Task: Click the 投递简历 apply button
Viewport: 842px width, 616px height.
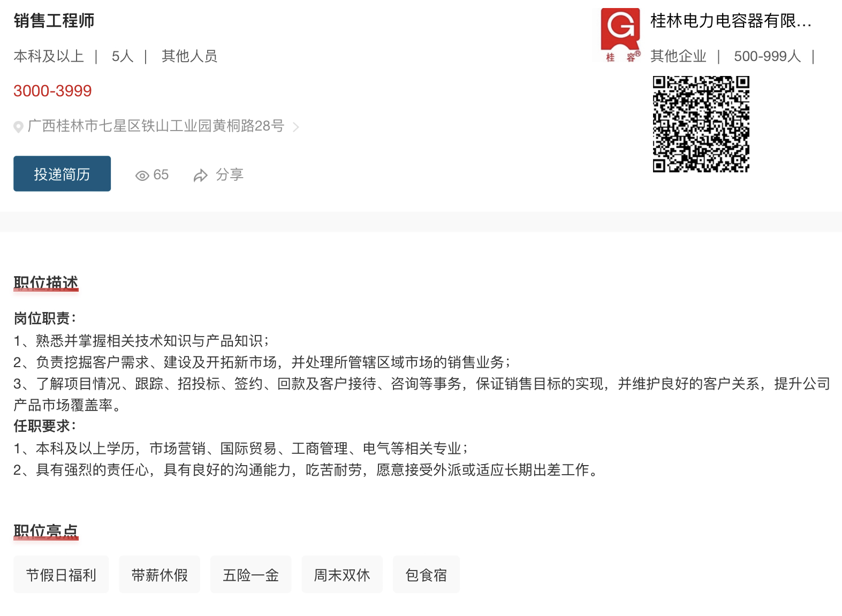Action: 62,173
